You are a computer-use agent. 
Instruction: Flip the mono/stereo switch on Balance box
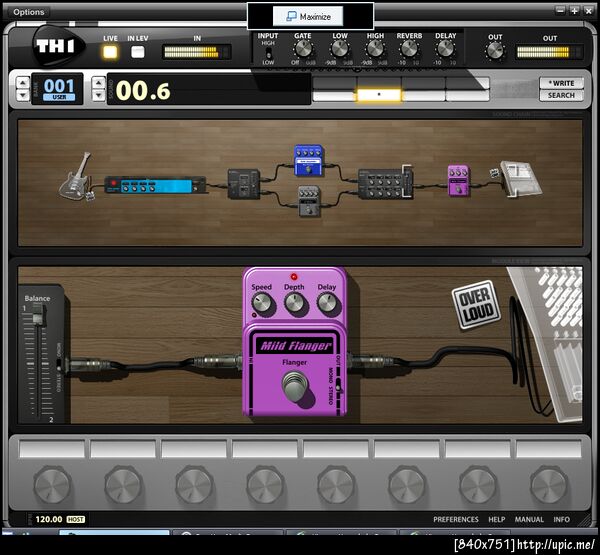59,366
